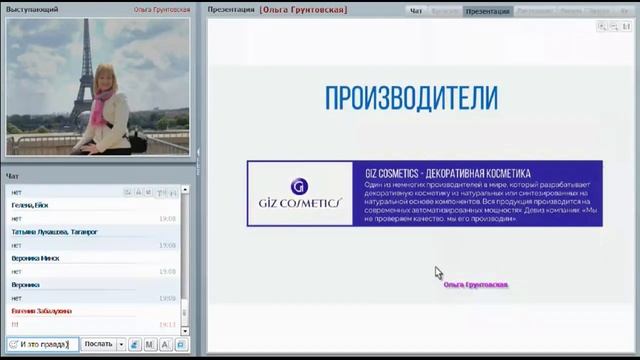Click chat user Гелена, Ейск
This screenshot has height=360, width=640.
tap(29, 205)
